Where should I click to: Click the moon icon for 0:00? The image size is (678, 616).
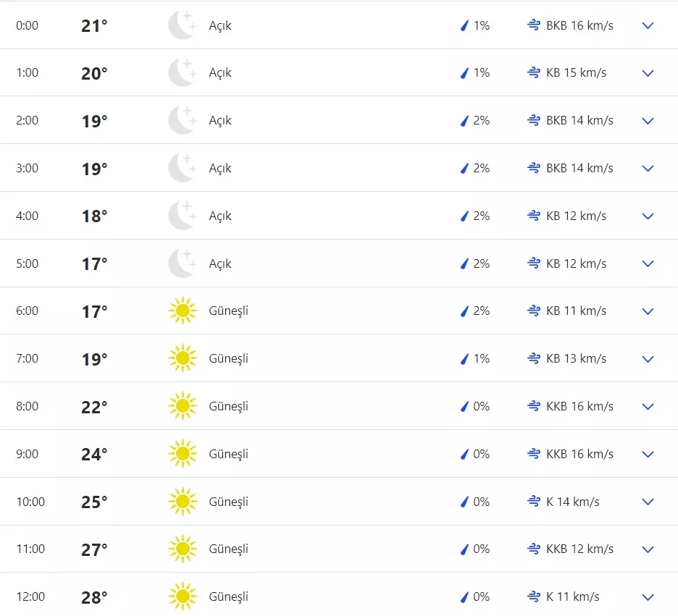pyautogui.click(x=182, y=25)
